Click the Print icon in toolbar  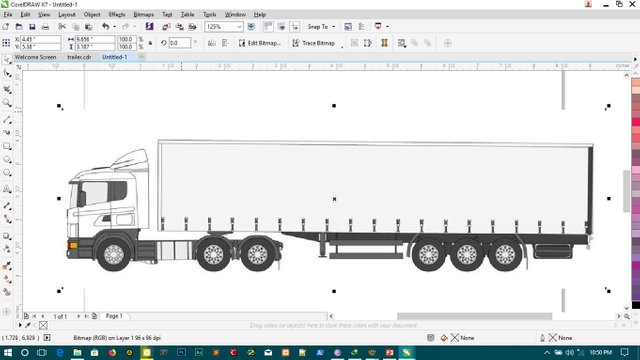coord(45,27)
